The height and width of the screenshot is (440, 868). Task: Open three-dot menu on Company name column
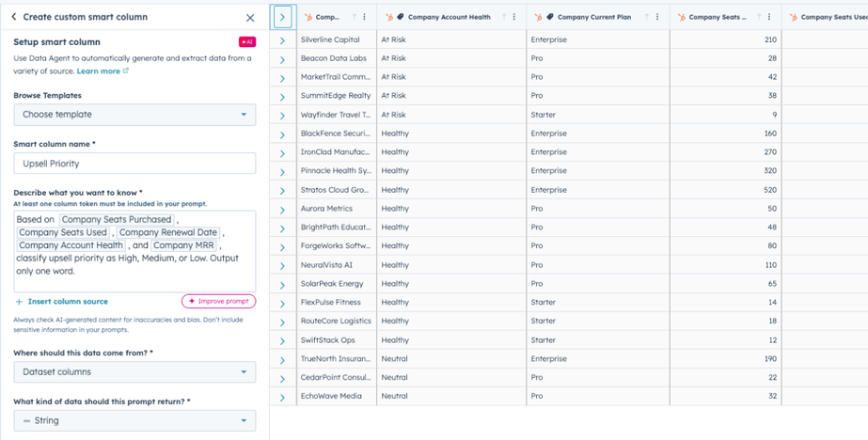[365, 17]
